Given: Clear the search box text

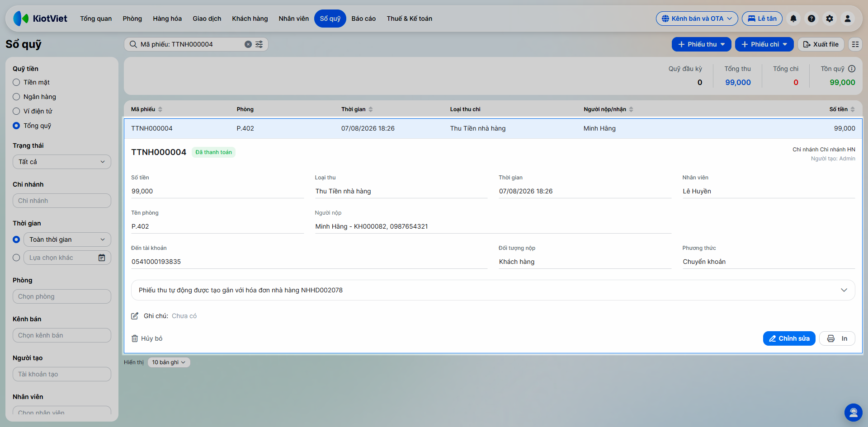Looking at the screenshot, I should point(248,44).
